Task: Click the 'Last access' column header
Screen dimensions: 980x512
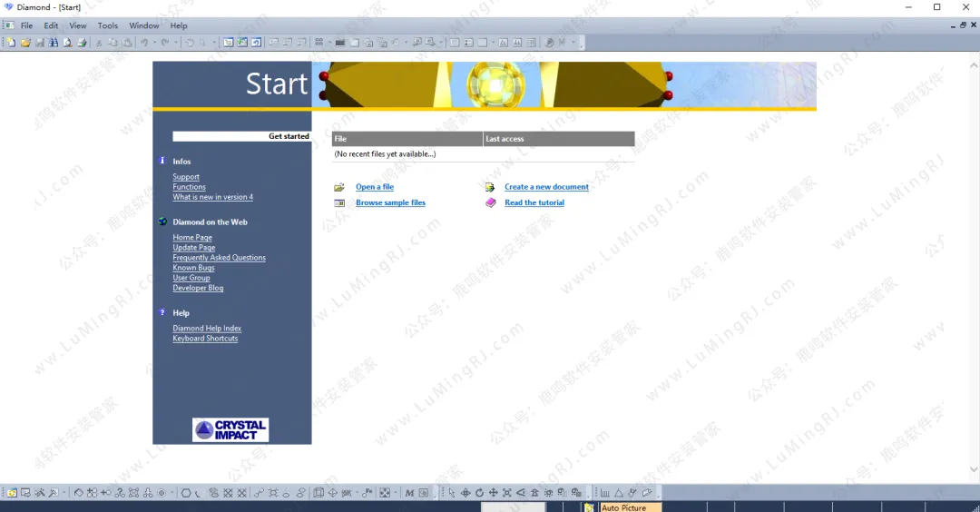Action: (505, 139)
